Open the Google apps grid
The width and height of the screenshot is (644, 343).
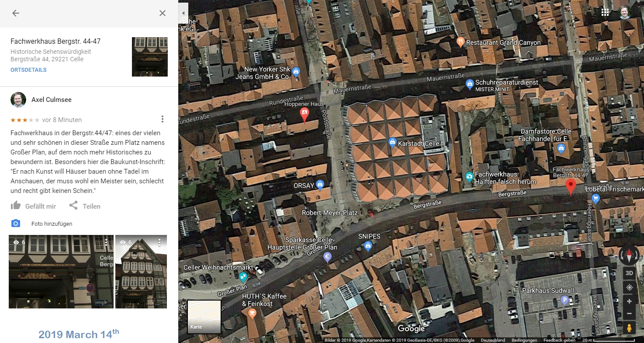[x=605, y=12]
